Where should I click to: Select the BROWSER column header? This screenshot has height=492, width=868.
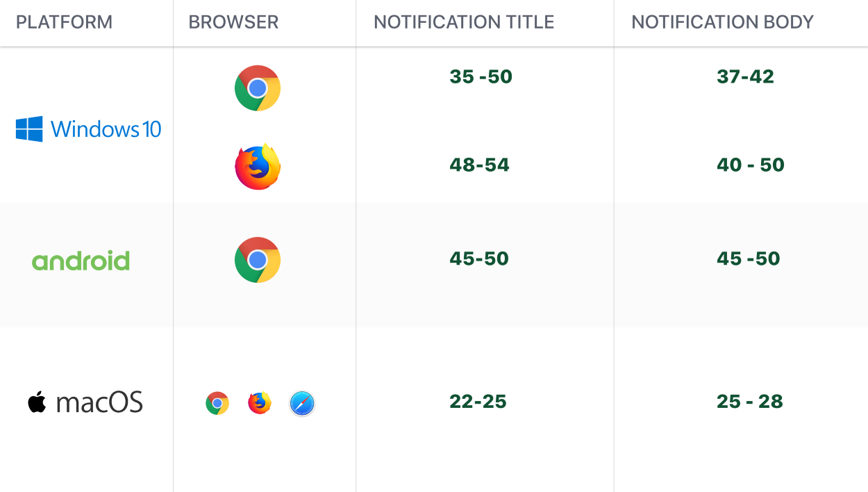tap(233, 22)
